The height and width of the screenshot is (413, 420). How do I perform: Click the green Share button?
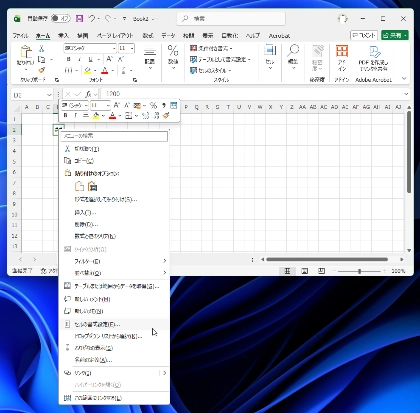(395, 35)
